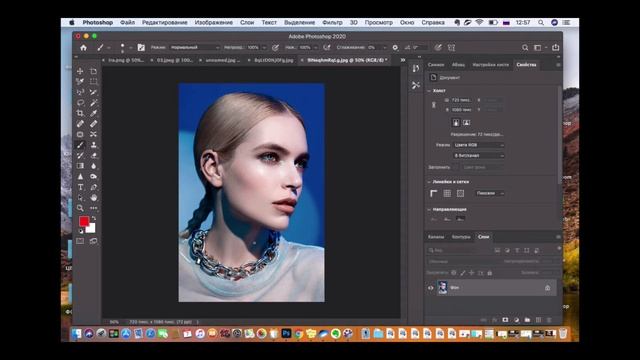The width and height of the screenshot is (640, 360).
Task: Switch to the Настройки кисти tab
Action: 490,65
